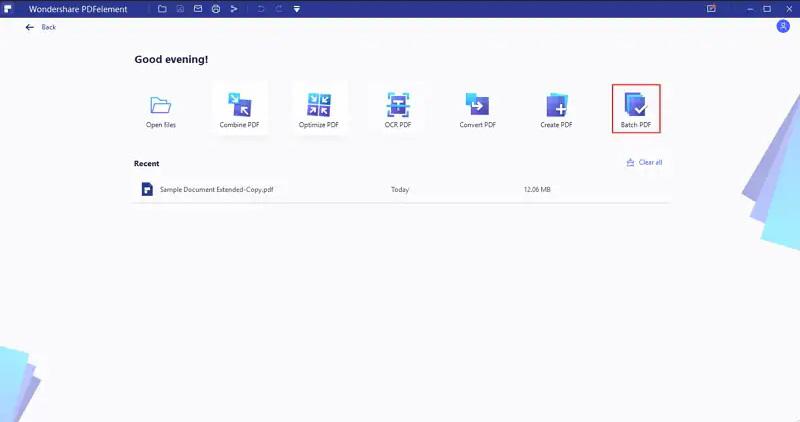Image resolution: width=800 pixels, height=422 pixels.
Task: Close the PDFelement window
Action: click(x=789, y=9)
